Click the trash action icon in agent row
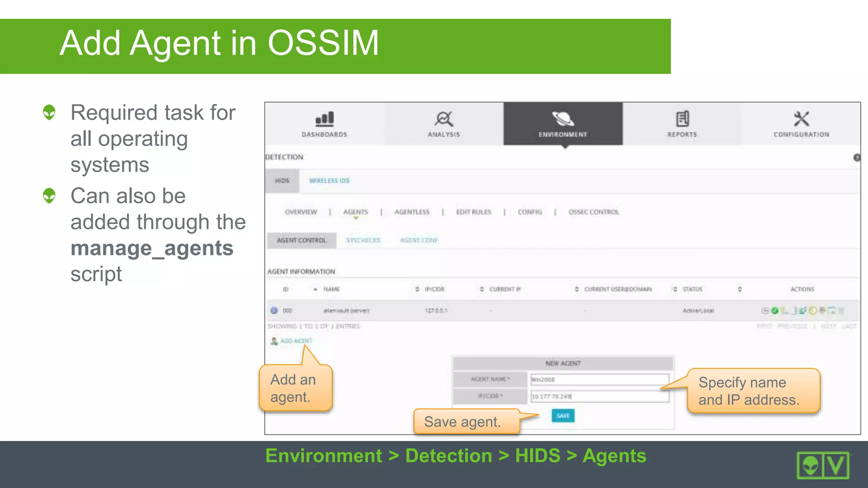 pos(841,311)
